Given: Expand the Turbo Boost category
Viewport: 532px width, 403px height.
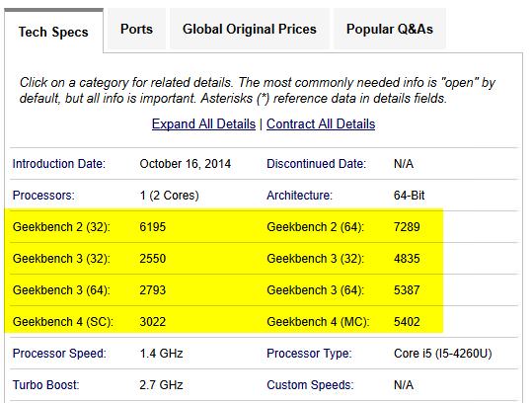Looking at the screenshot, I should [x=45, y=384].
